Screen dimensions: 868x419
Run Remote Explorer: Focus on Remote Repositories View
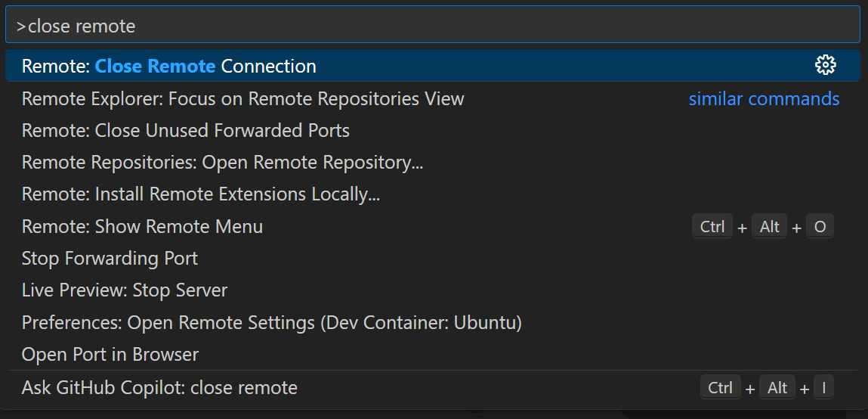[x=243, y=99]
